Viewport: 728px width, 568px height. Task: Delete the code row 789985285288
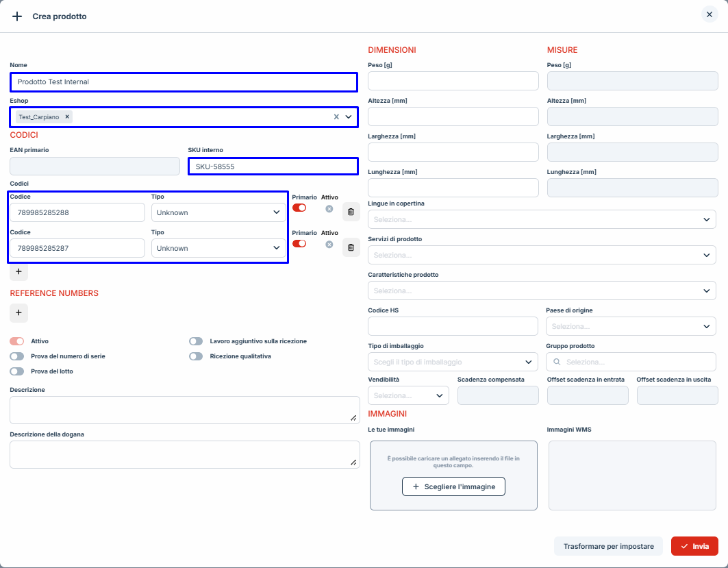click(x=351, y=212)
